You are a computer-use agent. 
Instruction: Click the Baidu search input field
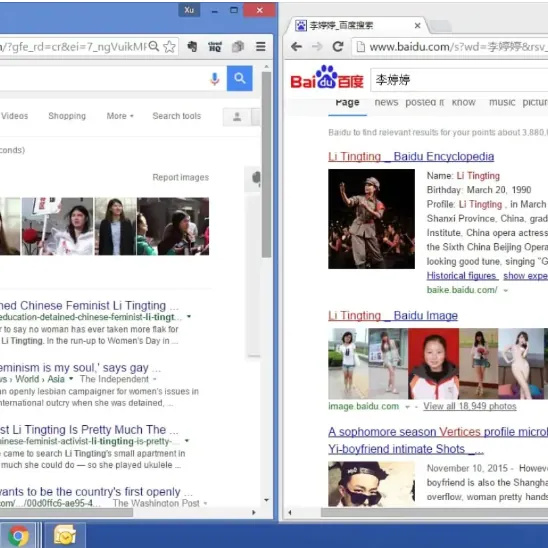click(459, 80)
